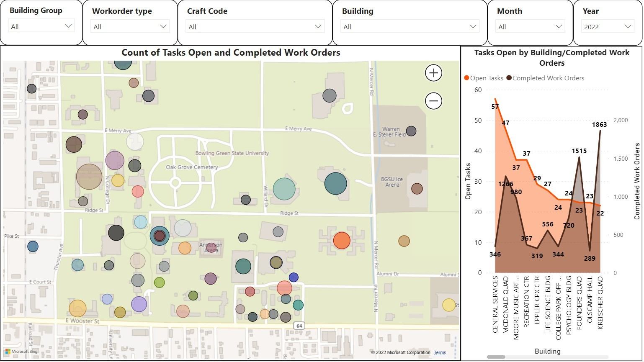Click the large teal bubble near Ice Arena
The width and height of the screenshot is (644, 362).
click(335, 184)
